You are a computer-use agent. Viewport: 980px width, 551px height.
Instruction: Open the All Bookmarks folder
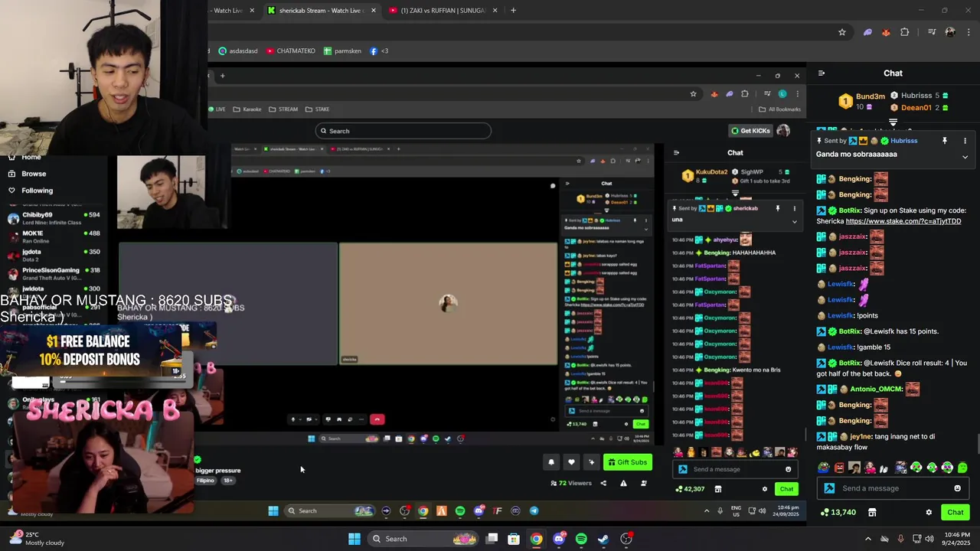pos(779,109)
